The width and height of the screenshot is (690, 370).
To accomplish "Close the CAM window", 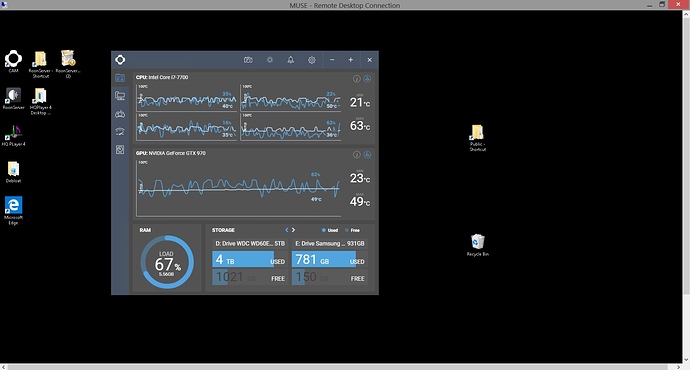I will [369, 60].
